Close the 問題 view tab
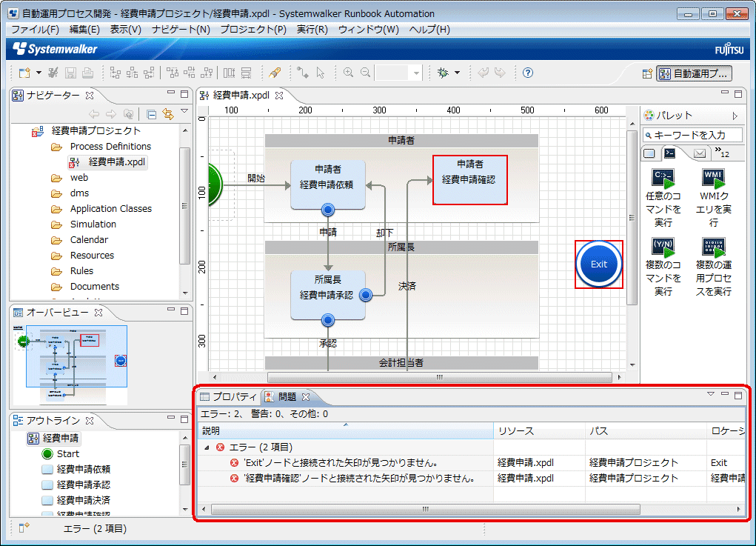 (x=306, y=397)
